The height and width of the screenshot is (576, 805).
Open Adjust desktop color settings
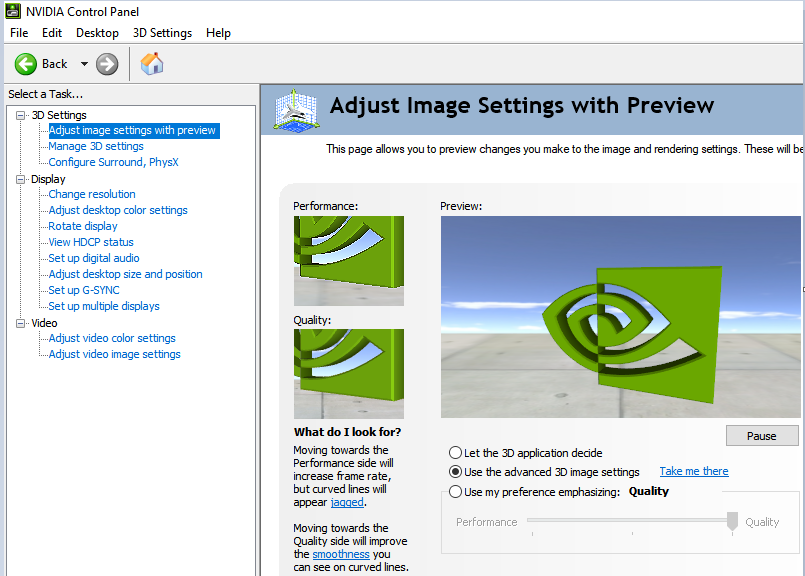(x=118, y=210)
